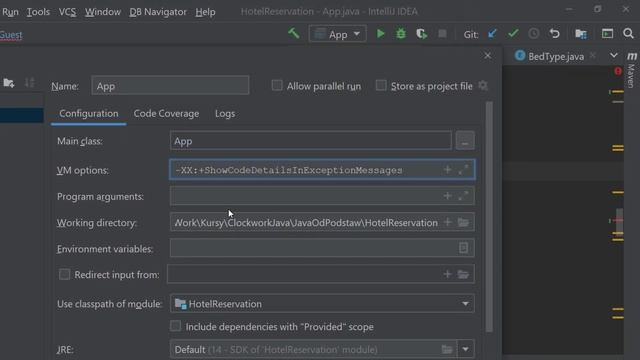Open the Help menu

click(205, 12)
